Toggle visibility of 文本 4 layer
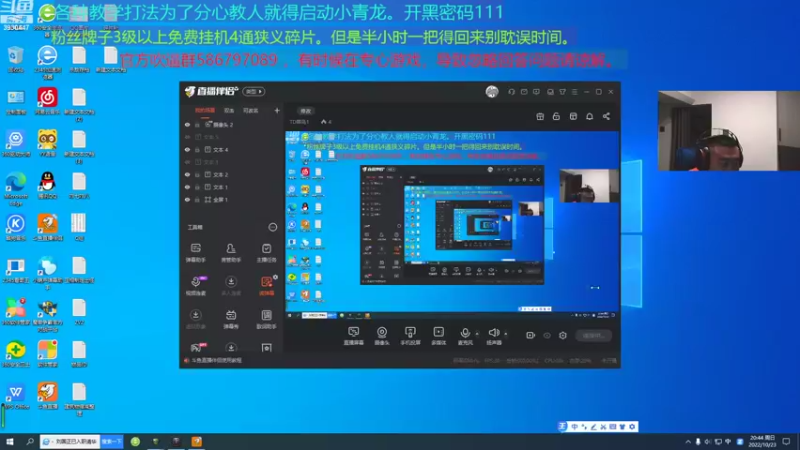This screenshot has height=450, width=800. [x=187, y=149]
